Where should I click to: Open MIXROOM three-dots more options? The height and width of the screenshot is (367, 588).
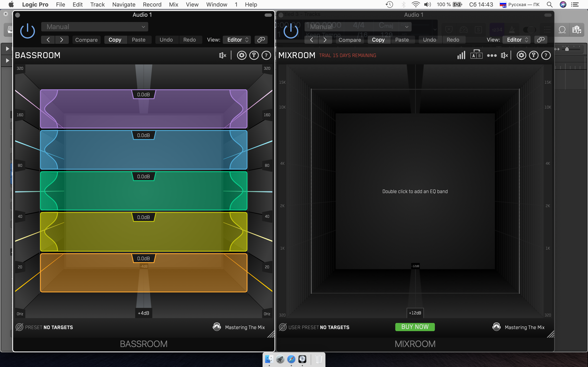[x=492, y=56]
